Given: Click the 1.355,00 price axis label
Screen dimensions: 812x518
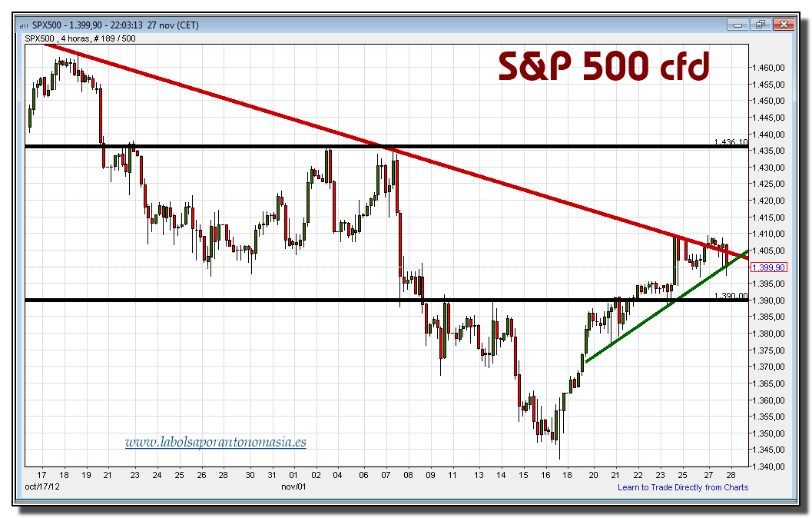Looking at the screenshot, I should pos(769,417).
